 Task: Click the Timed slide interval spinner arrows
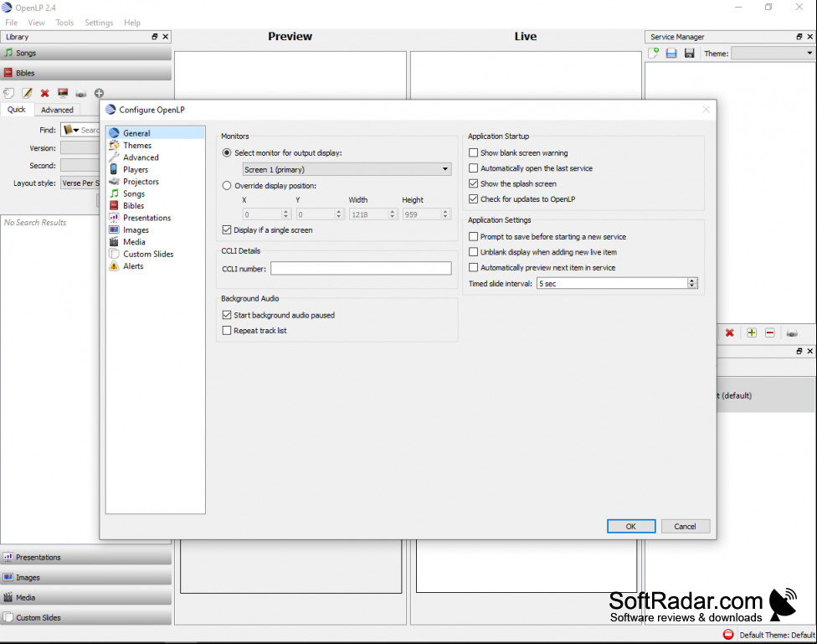point(692,283)
